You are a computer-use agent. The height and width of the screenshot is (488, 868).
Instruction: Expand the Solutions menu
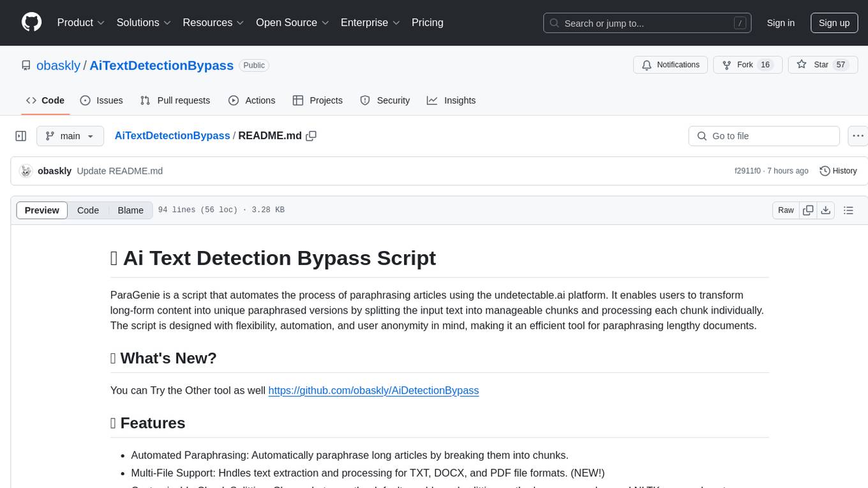point(144,22)
